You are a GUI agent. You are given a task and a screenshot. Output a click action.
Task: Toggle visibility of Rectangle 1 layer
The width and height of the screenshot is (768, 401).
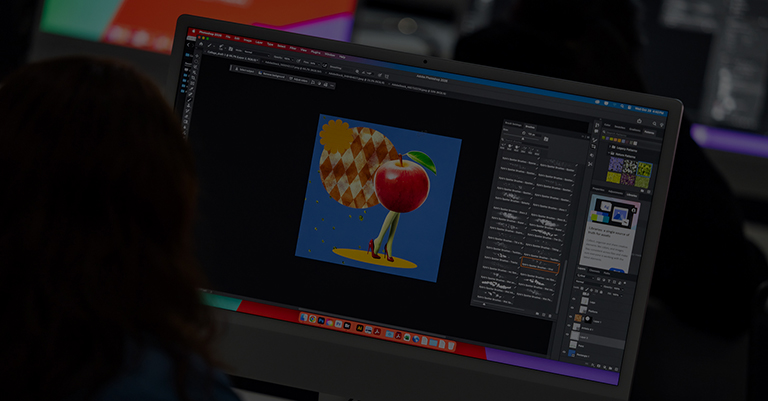click(564, 352)
